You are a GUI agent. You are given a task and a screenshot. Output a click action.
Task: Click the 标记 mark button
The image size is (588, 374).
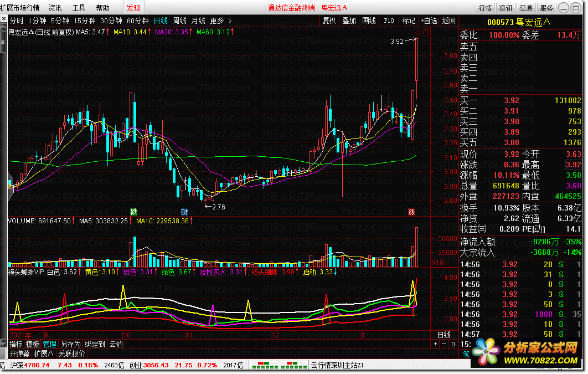click(409, 21)
